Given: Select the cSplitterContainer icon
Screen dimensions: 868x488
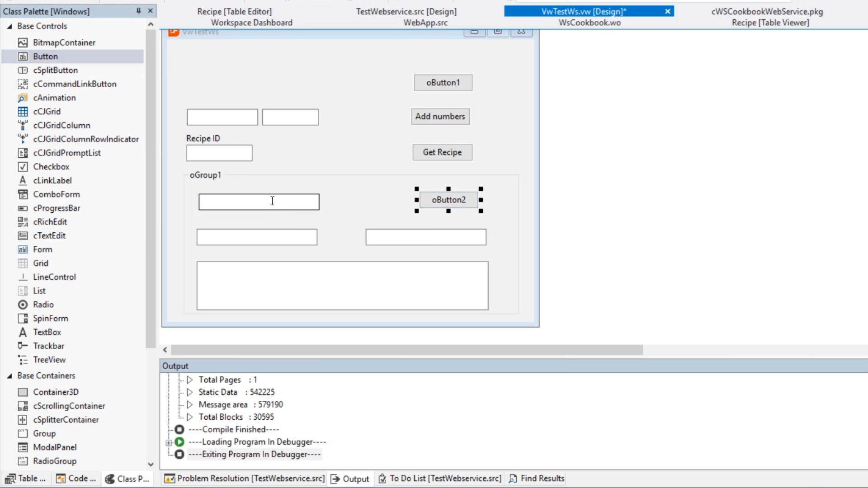Looking at the screenshot, I should pos(23,420).
